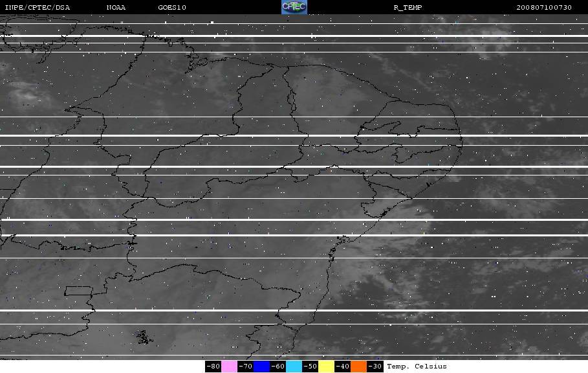Click the -30 legend label
Image resolution: width=588 pixels, height=373 pixels.
[375, 367]
